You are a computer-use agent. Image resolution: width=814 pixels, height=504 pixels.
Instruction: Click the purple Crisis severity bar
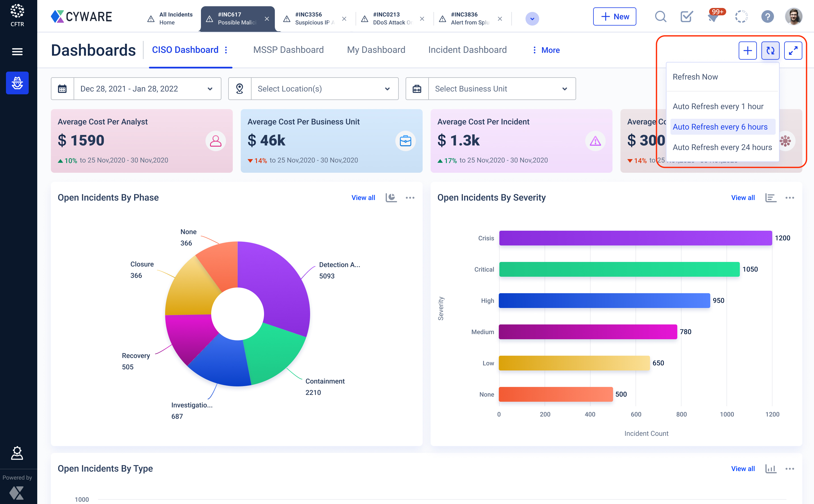tap(635, 238)
